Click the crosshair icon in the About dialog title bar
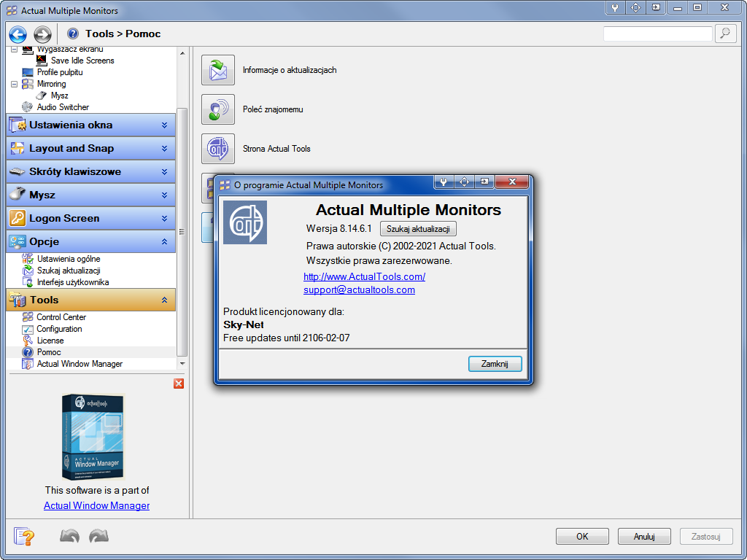This screenshot has width=747, height=560. tap(464, 182)
